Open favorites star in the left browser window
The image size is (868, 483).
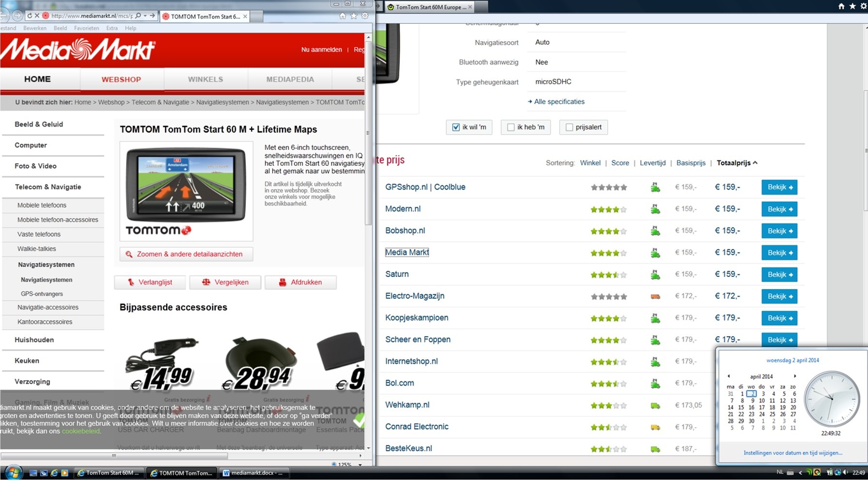pyautogui.click(x=354, y=16)
